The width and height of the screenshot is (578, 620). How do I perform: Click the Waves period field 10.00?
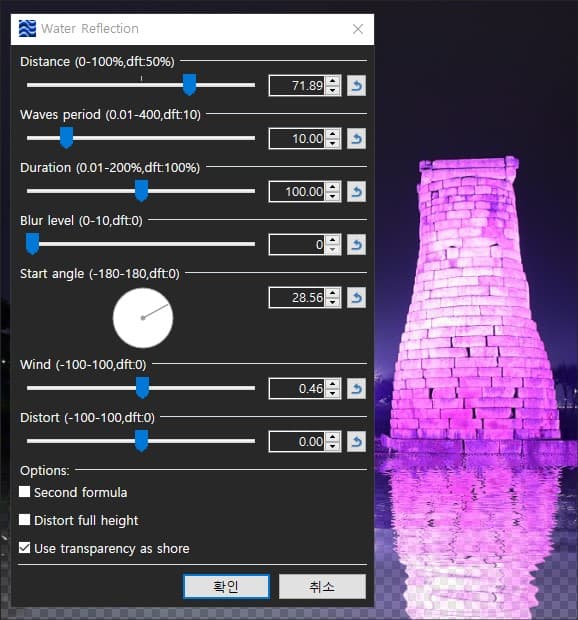(297, 138)
